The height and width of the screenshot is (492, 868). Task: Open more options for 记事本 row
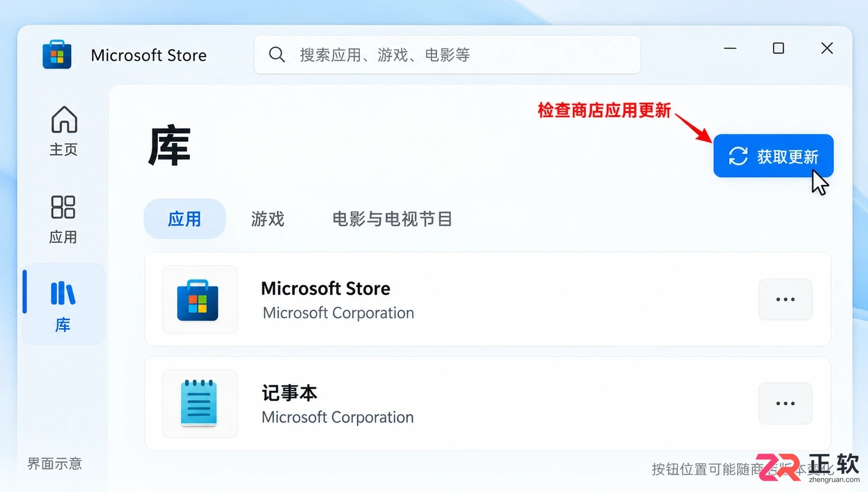pos(785,403)
